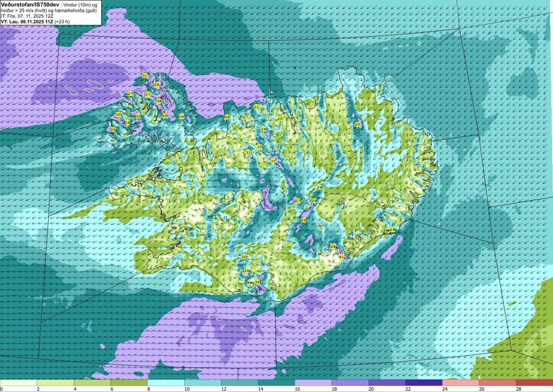Pick the 4–6 m/s green legend swatch
Image resolution: width=553 pixels, height=392 pixels.
92,383
